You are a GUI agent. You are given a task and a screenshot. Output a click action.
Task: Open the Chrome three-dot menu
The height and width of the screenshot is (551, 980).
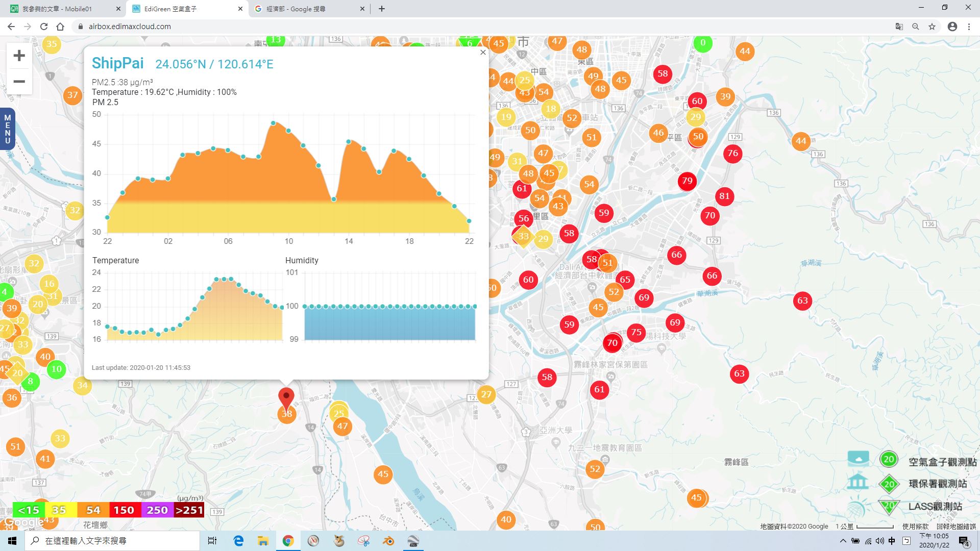969,27
